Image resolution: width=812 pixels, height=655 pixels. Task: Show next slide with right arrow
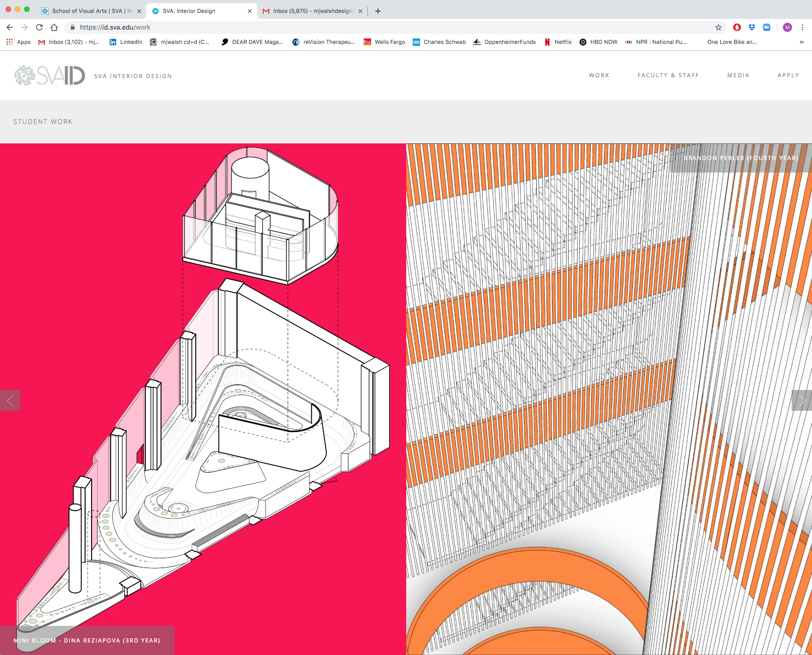[x=802, y=401]
